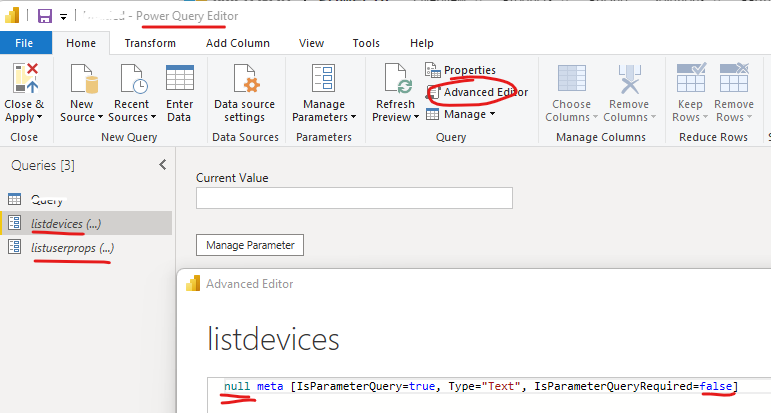Open query Properties
This screenshot has width=771, height=413.
[460, 70]
